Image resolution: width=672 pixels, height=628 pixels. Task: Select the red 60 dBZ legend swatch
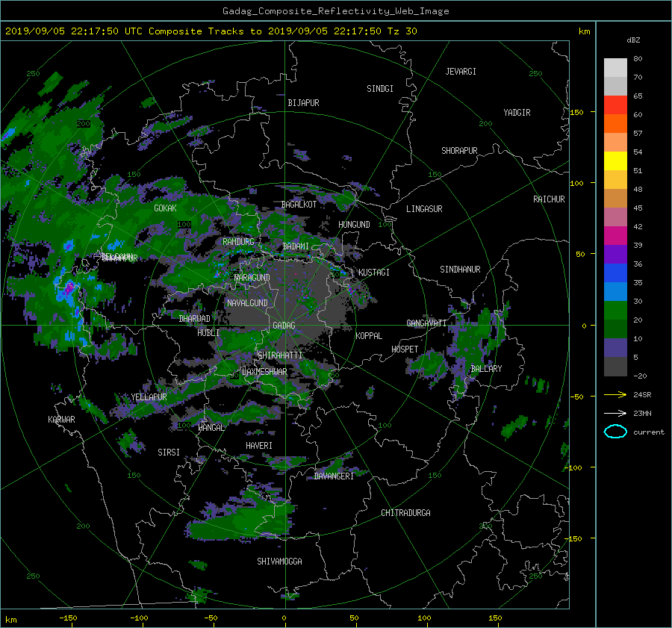coord(615,105)
